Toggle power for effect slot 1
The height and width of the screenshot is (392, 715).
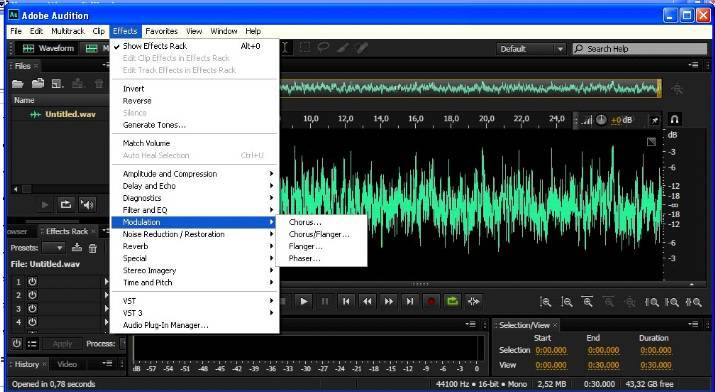pyautogui.click(x=32, y=282)
